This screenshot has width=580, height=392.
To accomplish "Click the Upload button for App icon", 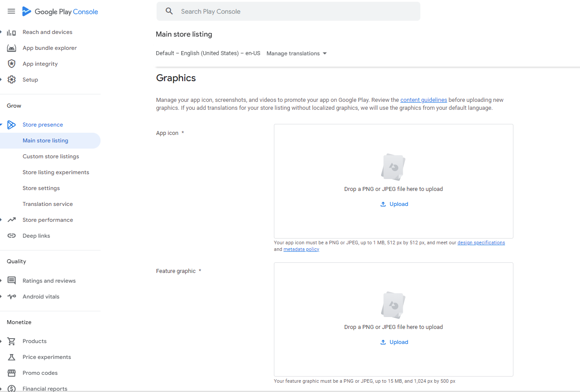I will [394, 204].
